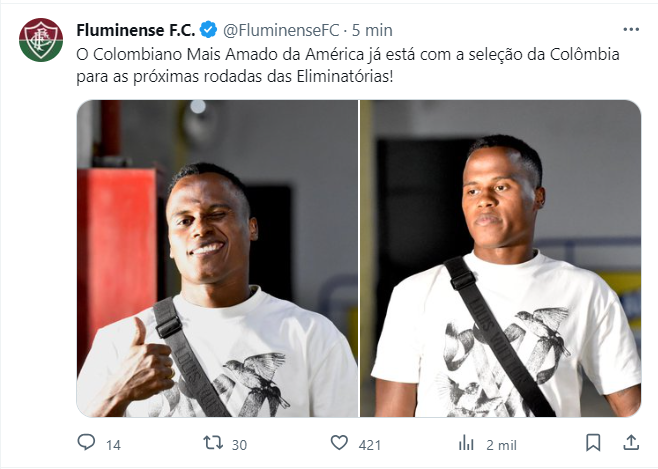658x469 pixels.
Task: Click the 14 replies count
Action: (x=113, y=445)
